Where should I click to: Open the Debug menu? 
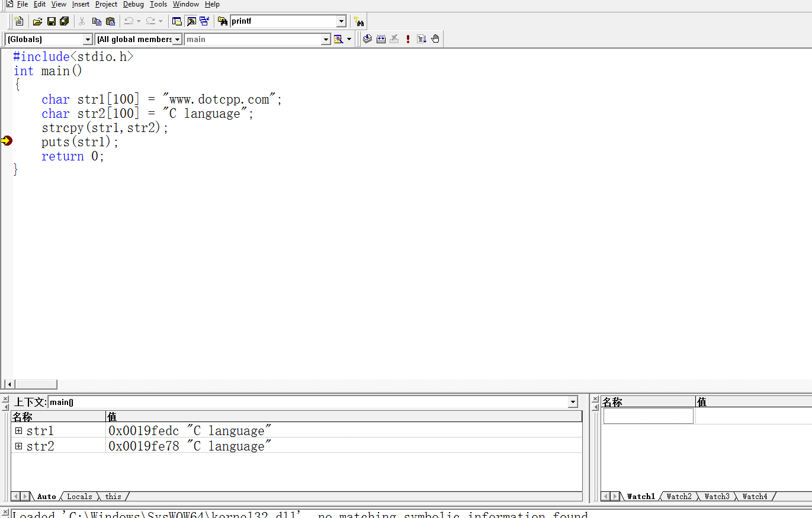coord(133,4)
